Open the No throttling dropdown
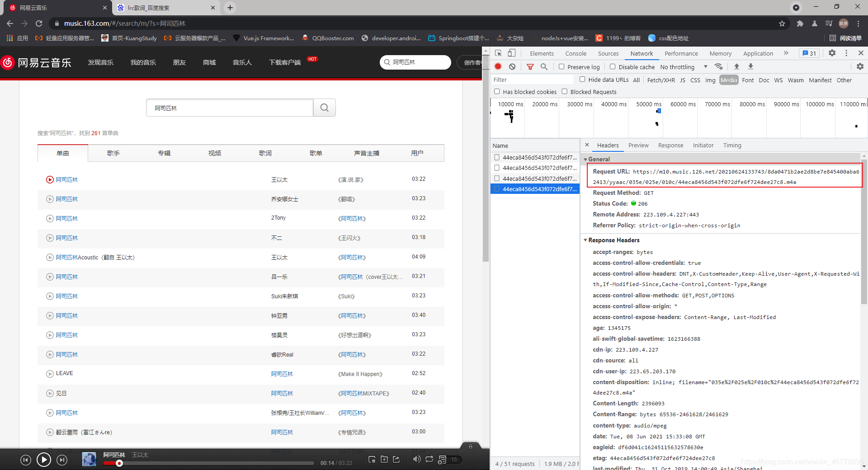The image size is (868, 470). coord(684,67)
